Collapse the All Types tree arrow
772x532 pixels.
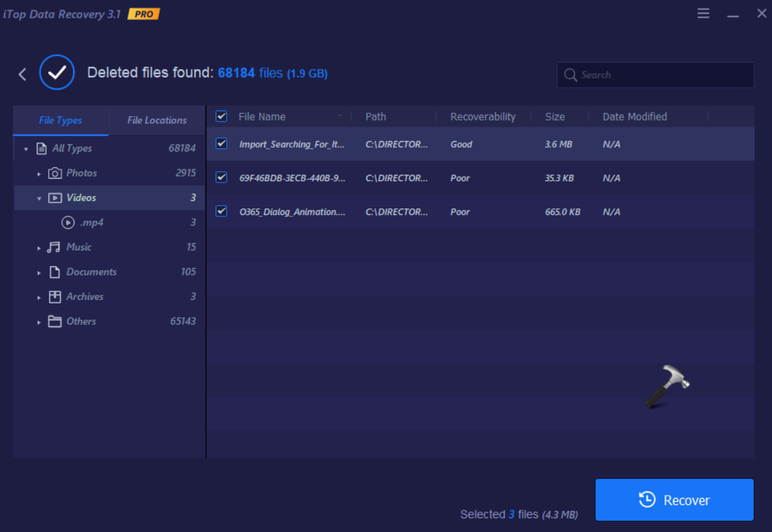click(x=26, y=149)
